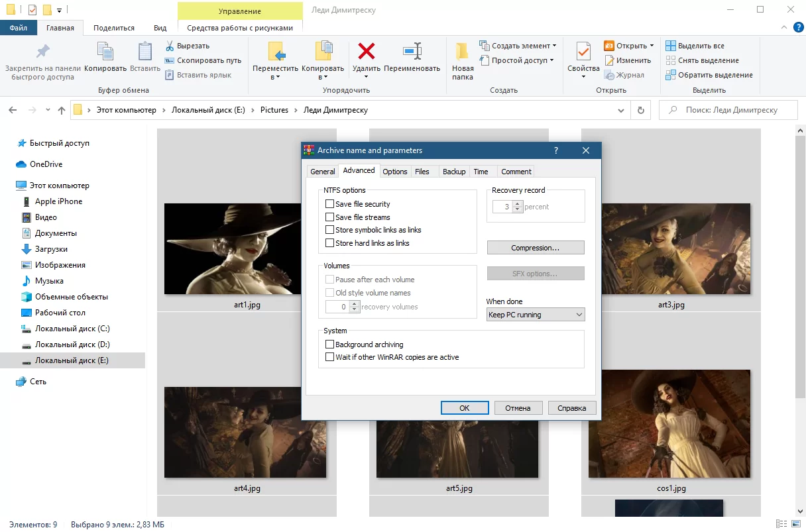Switch to General tab in dialog
Viewport: 806px width, 532px height.
[x=323, y=172]
